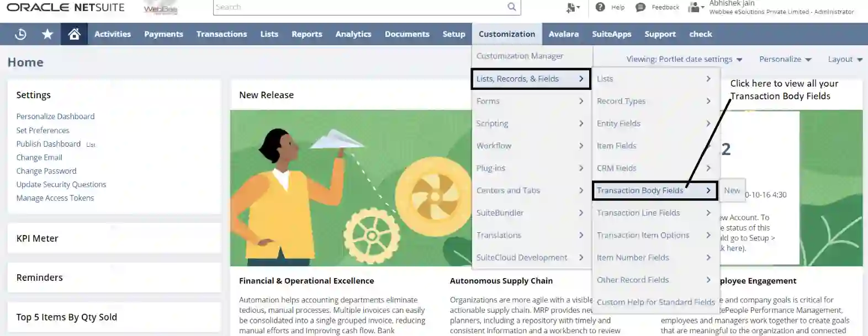Open the SuiteApps menu
Viewport: 868px width, 336px height.
coord(612,34)
